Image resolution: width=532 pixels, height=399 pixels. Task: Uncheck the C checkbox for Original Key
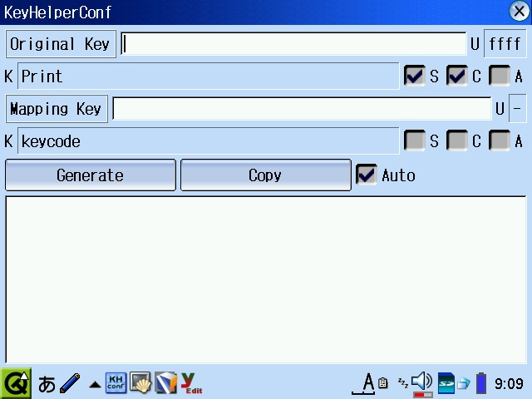(x=457, y=76)
